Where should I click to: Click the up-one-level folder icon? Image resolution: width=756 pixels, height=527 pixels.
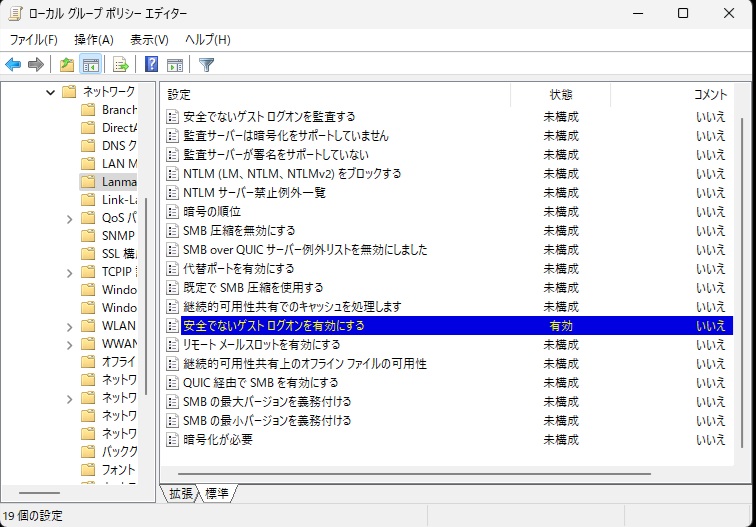67,65
